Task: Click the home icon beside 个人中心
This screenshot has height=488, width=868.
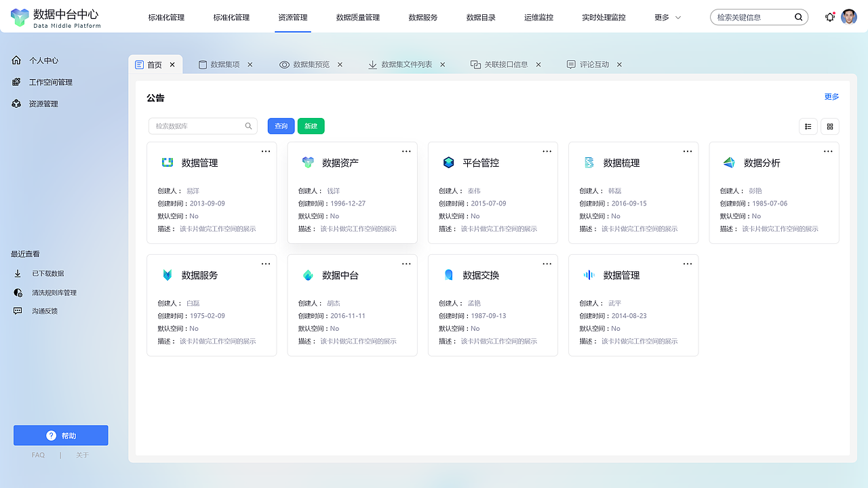Action: click(x=17, y=60)
